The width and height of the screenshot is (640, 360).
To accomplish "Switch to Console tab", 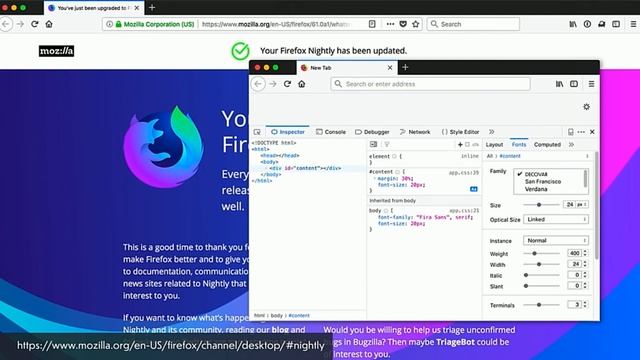I will (331, 132).
